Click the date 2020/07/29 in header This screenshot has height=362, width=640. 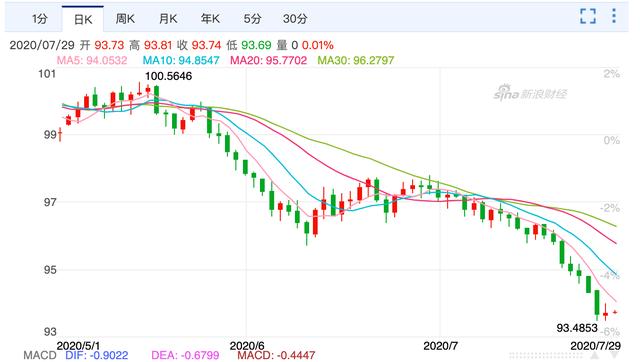point(43,45)
